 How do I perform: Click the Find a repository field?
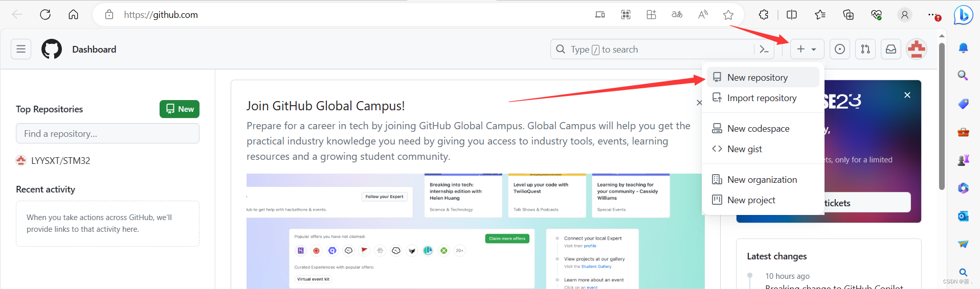[107, 133]
